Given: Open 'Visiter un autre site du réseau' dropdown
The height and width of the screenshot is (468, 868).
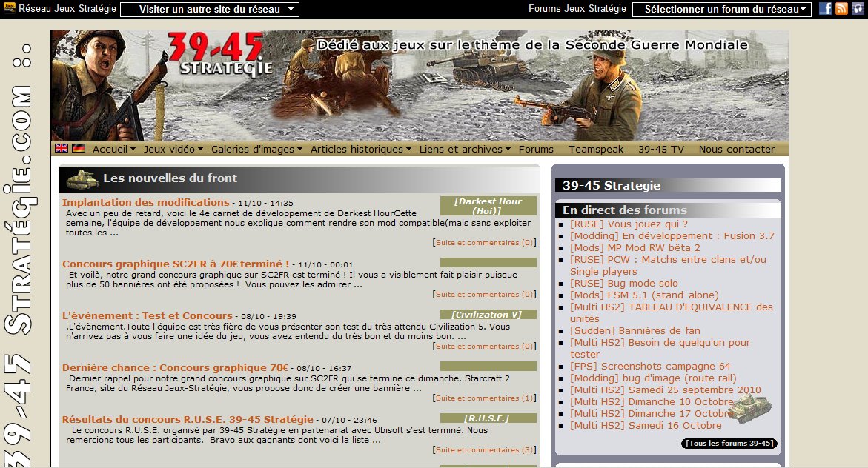Looking at the screenshot, I should coord(210,10).
